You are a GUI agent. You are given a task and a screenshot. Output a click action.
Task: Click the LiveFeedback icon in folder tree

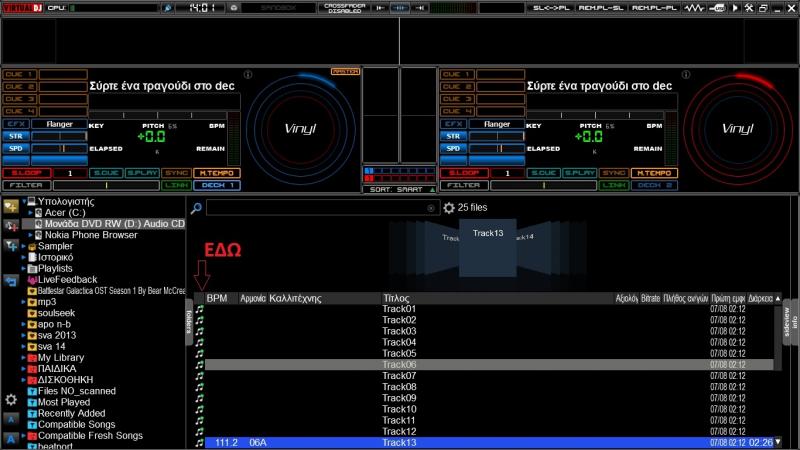point(33,279)
